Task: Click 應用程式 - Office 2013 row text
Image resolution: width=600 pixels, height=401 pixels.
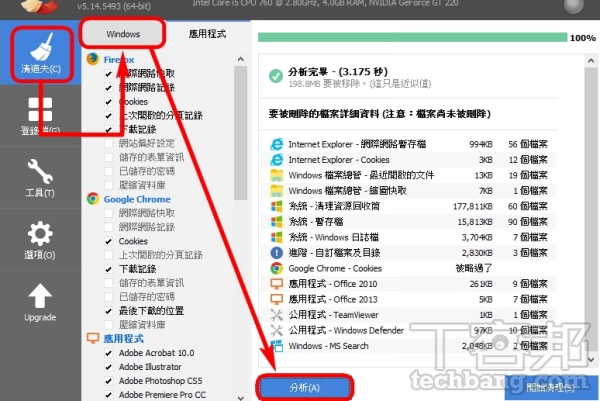Action: click(333, 299)
